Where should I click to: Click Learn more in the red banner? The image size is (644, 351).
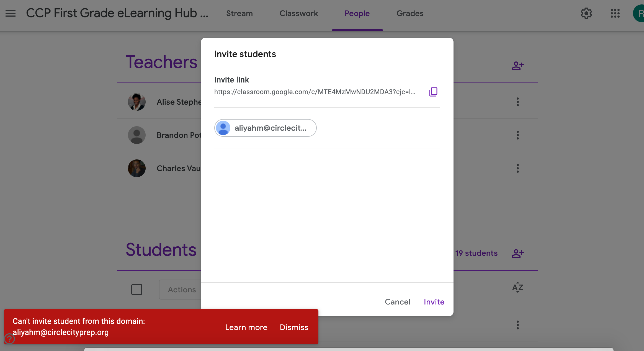pos(246,327)
